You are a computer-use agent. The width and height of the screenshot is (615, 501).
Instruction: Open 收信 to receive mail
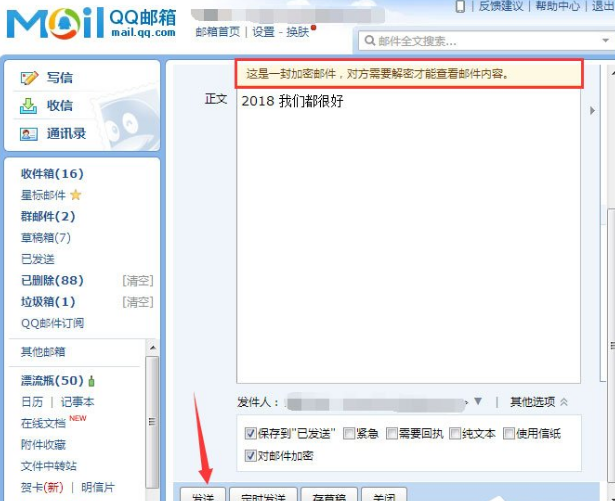(x=60, y=106)
